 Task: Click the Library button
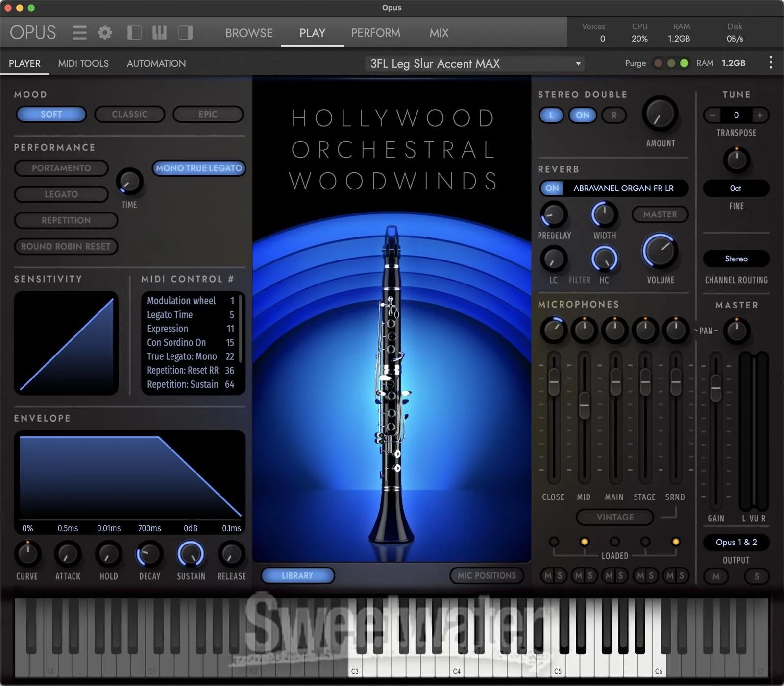(297, 575)
